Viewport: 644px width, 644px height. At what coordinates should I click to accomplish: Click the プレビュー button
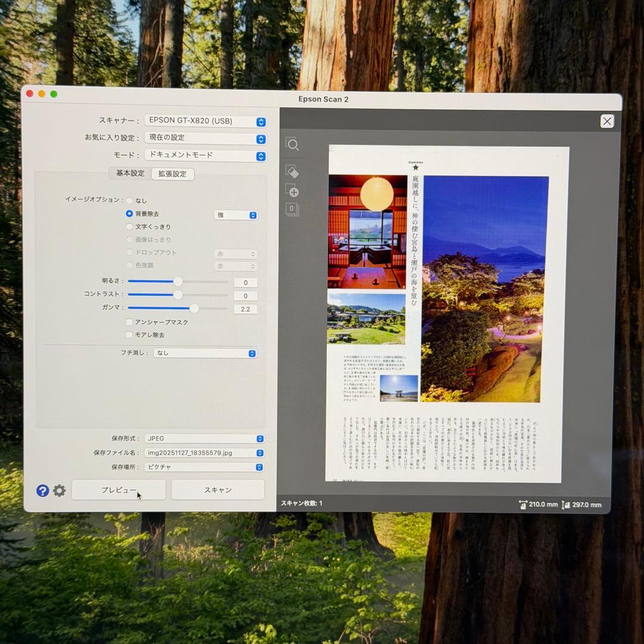118,490
